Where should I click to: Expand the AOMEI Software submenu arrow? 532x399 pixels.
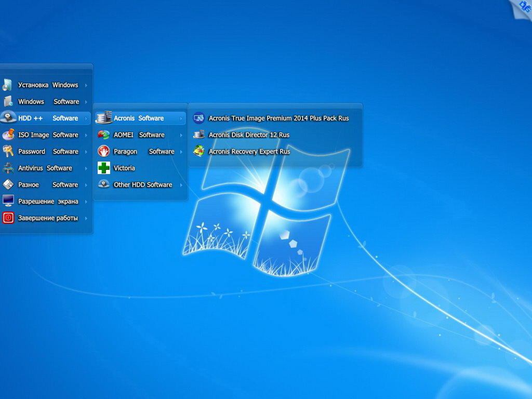click(x=181, y=135)
